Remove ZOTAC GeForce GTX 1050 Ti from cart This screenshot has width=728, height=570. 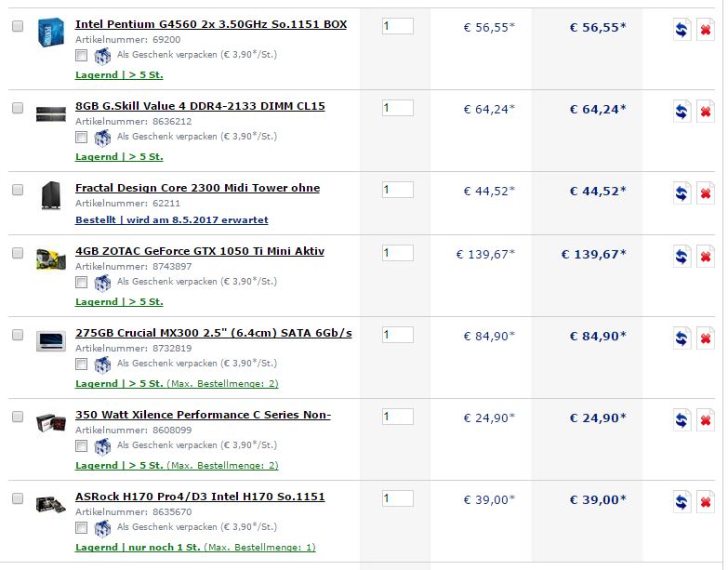(x=706, y=257)
